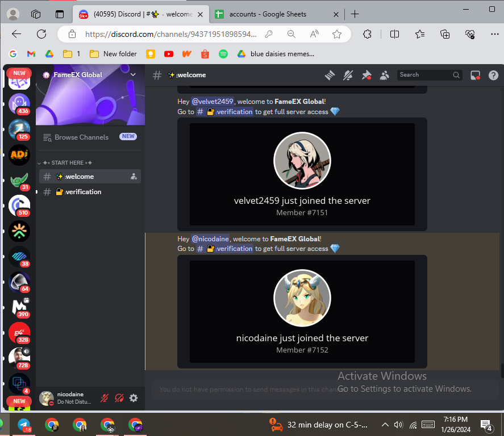
Task: Open server with 328 badge
Action: coord(19,333)
